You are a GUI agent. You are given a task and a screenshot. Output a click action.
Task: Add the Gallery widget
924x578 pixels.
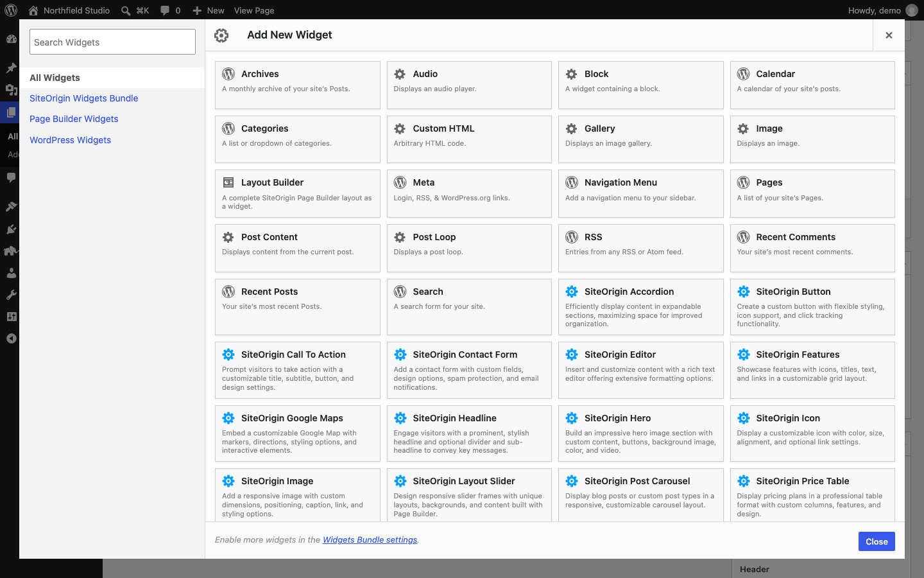640,139
